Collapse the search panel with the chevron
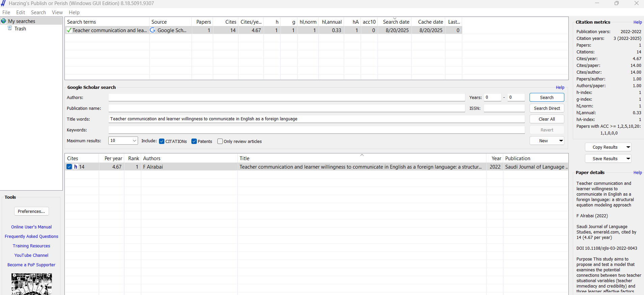Image resolution: width=644 pixels, height=295 pixels. (x=362, y=155)
